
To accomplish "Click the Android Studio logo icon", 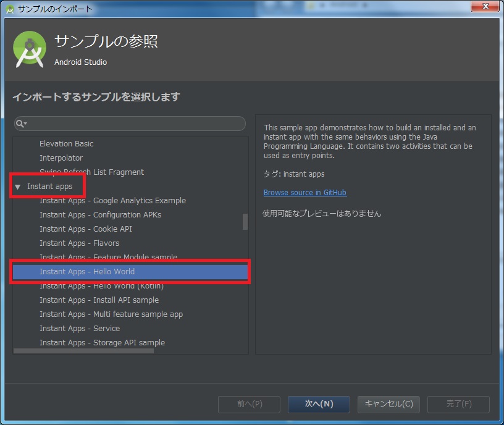I will click(x=30, y=49).
